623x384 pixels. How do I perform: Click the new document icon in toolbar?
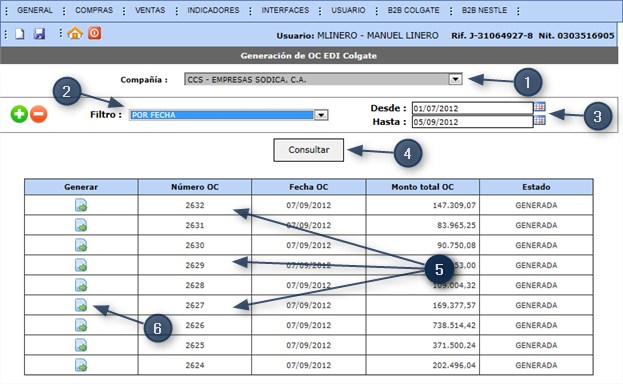pos(20,34)
